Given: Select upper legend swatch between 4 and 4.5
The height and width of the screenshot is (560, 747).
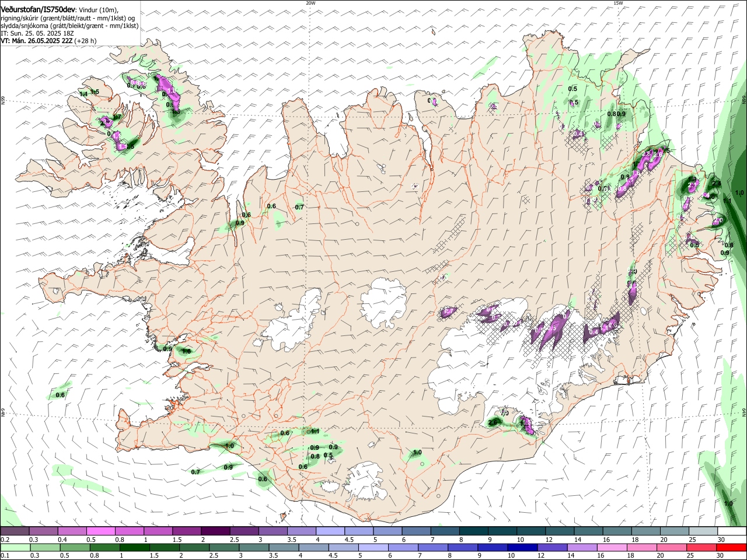Looking at the screenshot, I should [330, 531].
